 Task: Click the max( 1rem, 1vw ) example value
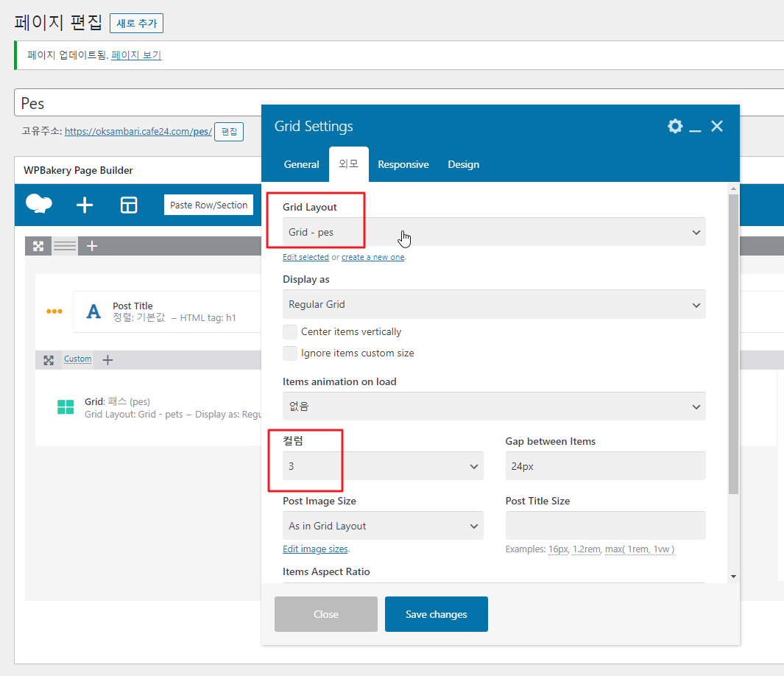click(x=640, y=549)
